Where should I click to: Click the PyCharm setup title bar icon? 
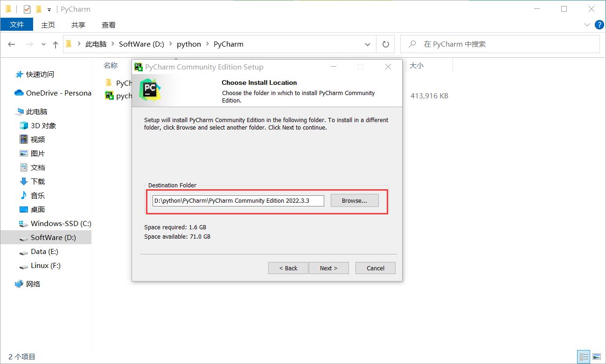tap(139, 67)
